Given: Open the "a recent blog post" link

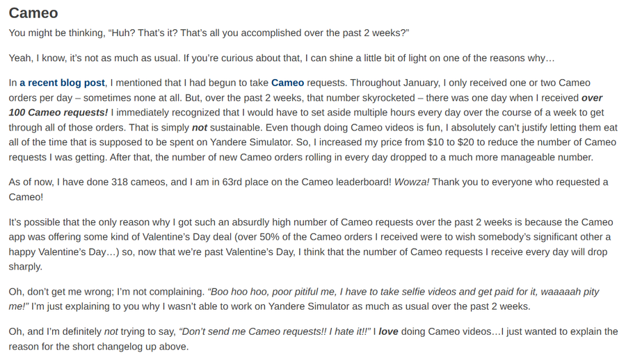Looking at the screenshot, I should pyautogui.click(x=62, y=83).
